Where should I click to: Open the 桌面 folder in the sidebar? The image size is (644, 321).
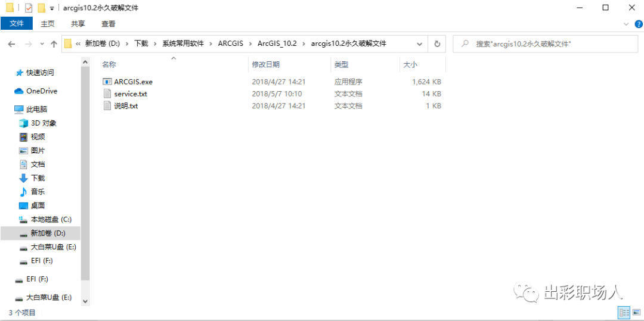coord(38,206)
